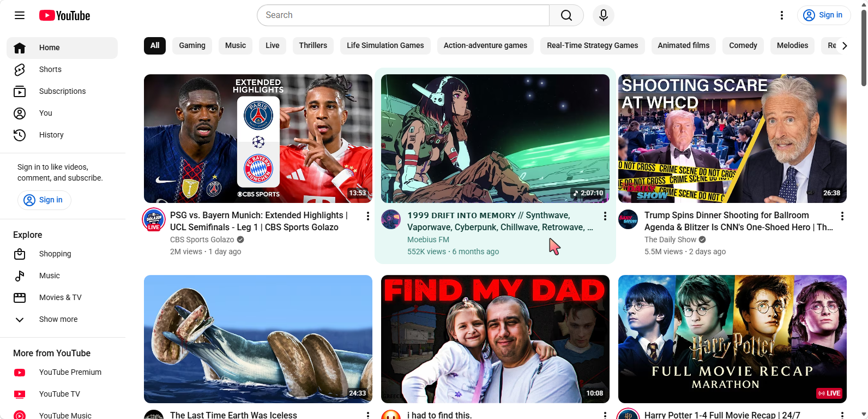Viewport: 868px width, 419px height.
Task: Open more options for Last Time Earth Was Iceless
Action: click(368, 416)
